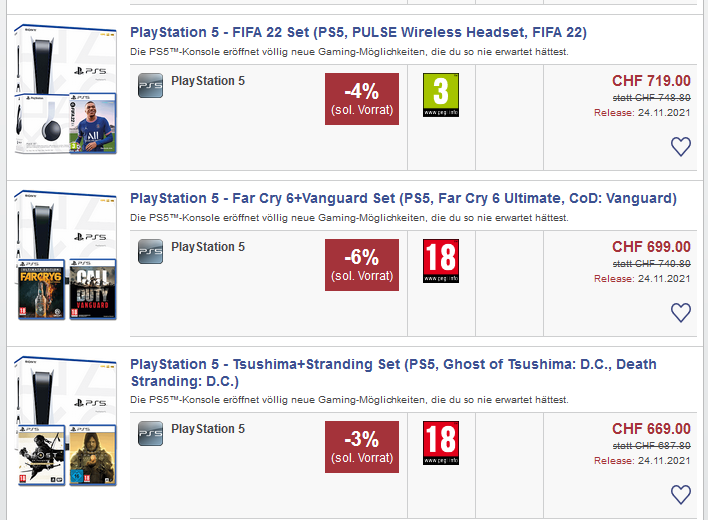Toggle wishlist heart for Far Cry 6+Vanguard Set
Screen dimensions: 708x520
coord(681,313)
